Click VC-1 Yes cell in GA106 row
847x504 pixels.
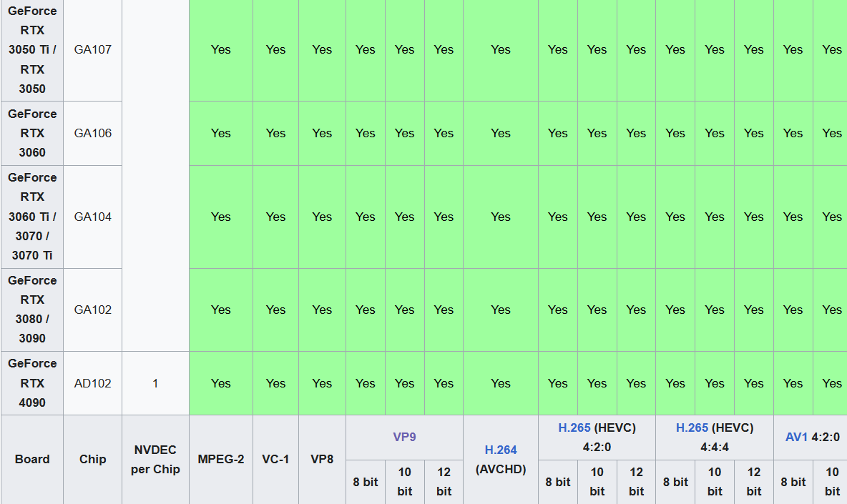275,133
